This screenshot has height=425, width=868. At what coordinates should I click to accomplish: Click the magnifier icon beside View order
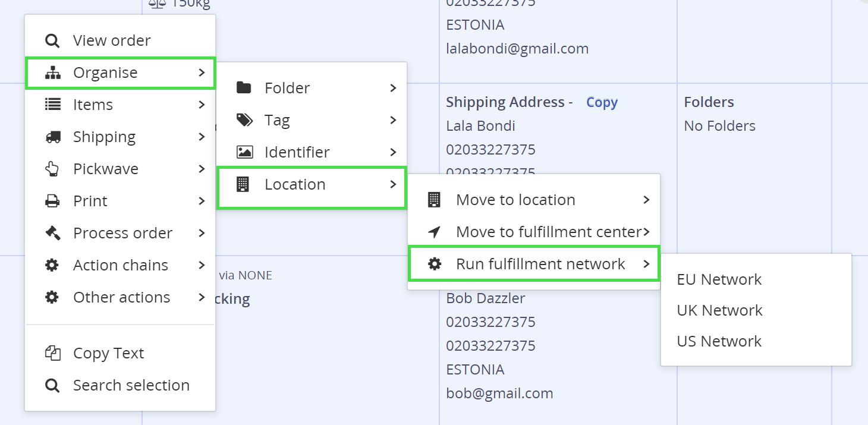(x=52, y=40)
